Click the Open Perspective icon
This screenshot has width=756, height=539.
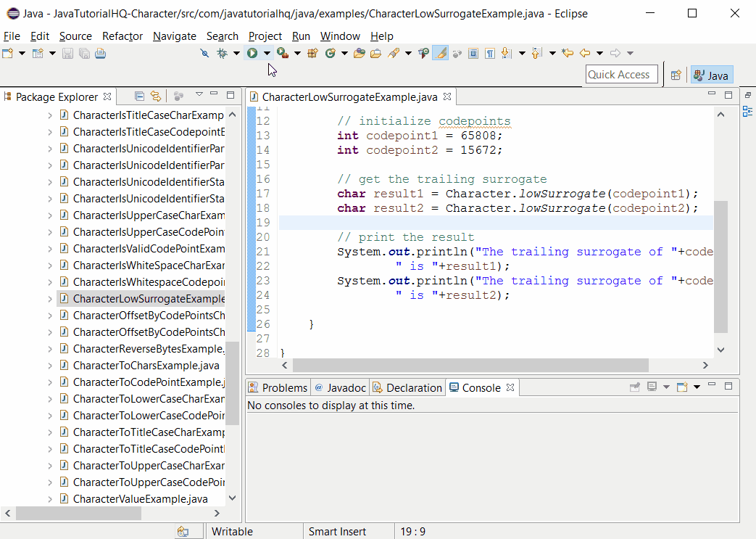tap(676, 75)
